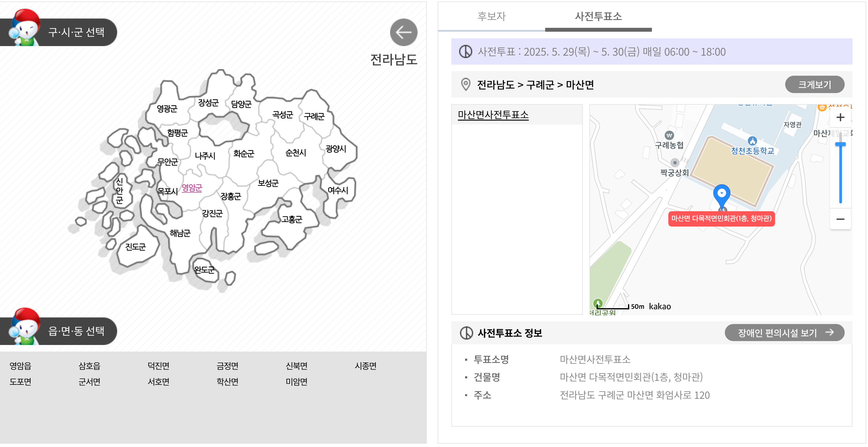Select 함평군 on the map
This screenshot has width=868, height=447.
pyautogui.click(x=177, y=133)
